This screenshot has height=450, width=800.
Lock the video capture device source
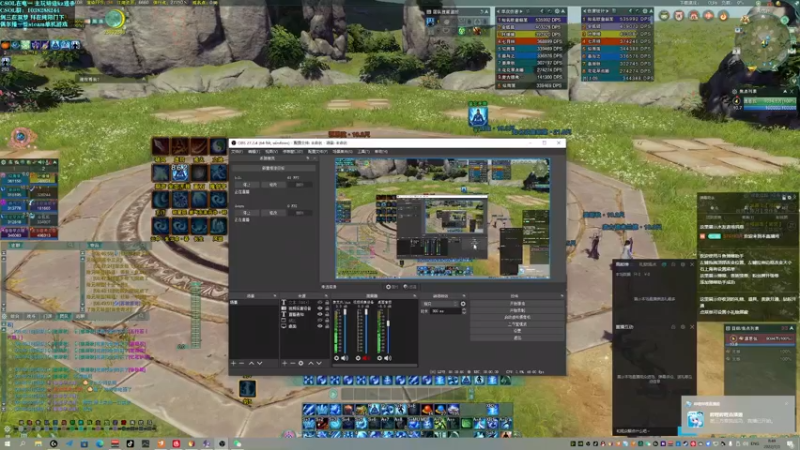327,308
